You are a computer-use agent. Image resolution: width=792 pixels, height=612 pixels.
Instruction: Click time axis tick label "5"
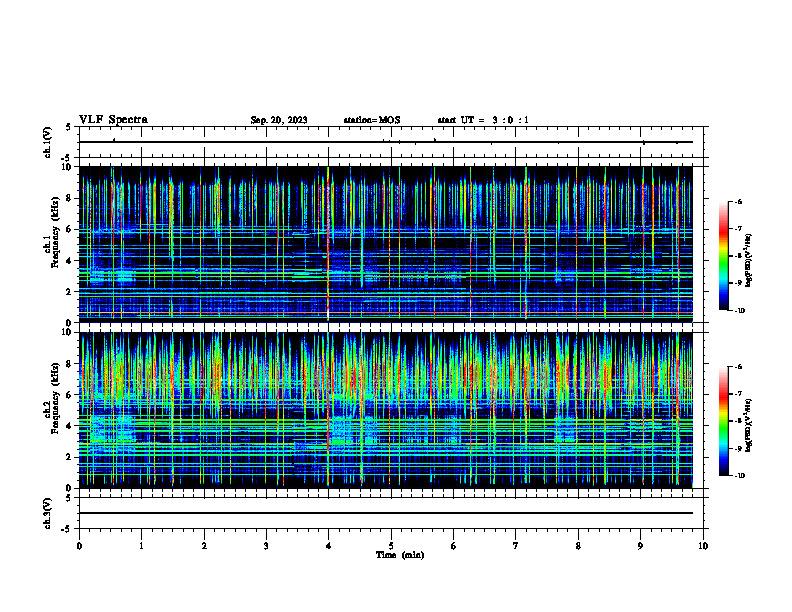point(391,546)
